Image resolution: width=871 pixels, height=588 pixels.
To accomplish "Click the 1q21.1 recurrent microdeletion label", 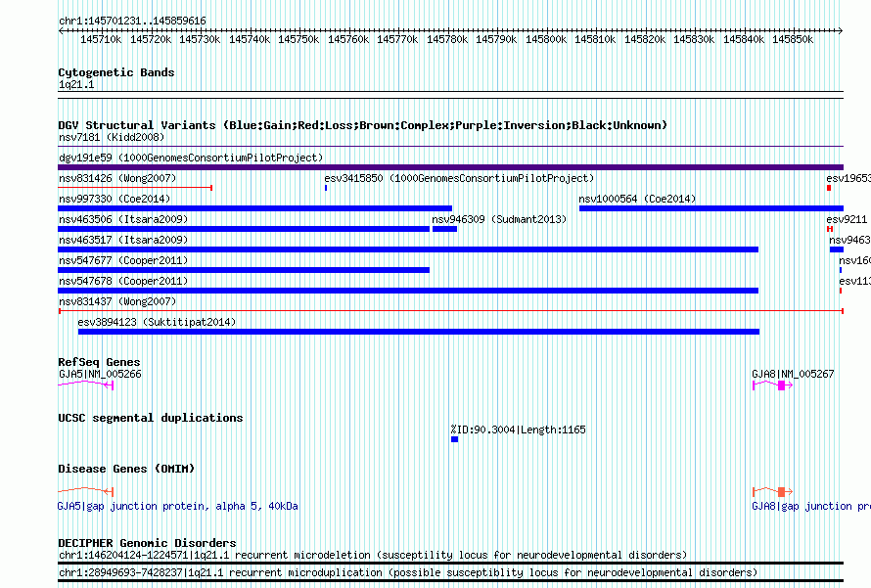I will pyautogui.click(x=373, y=555).
